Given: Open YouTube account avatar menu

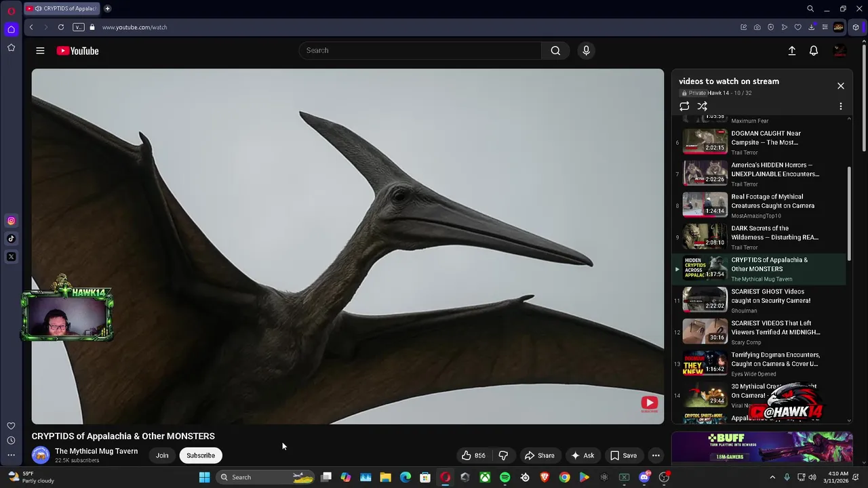Looking at the screenshot, I should click(x=840, y=51).
